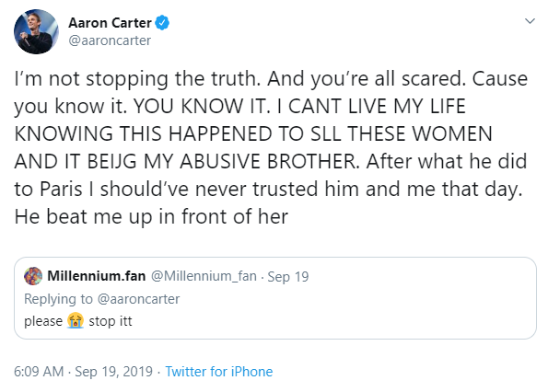Image resolution: width=548 pixels, height=392 pixels.
Task: Open the Millennium.fan display name
Action: click(97, 276)
